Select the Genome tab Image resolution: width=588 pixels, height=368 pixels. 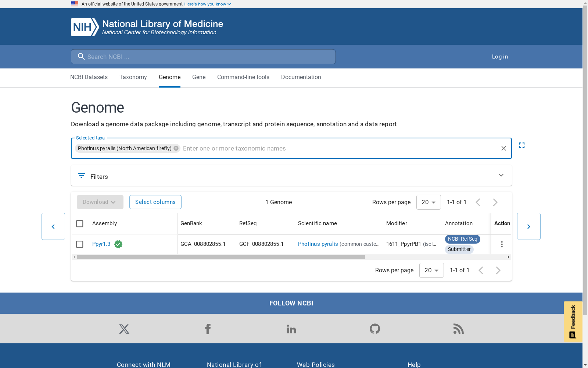(x=170, y=77)
